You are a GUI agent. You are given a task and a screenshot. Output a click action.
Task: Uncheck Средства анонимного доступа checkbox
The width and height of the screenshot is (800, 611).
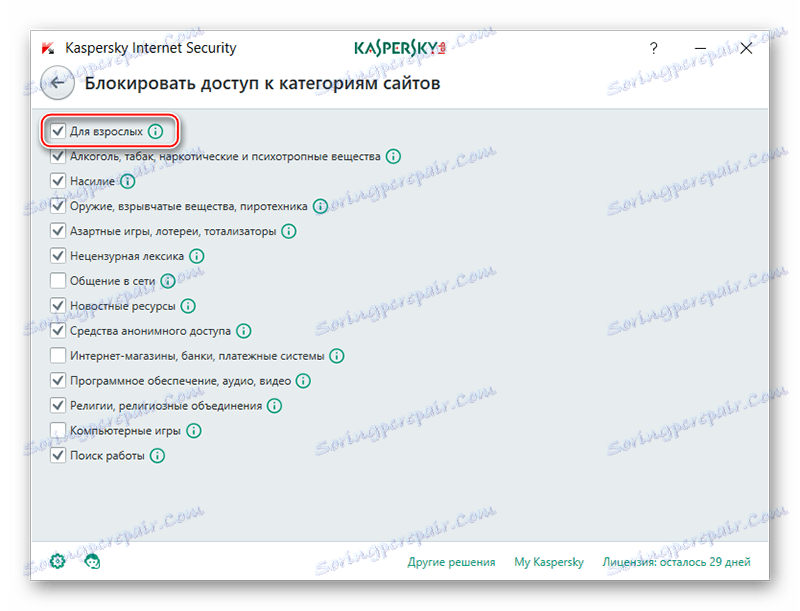click(58, 330)
